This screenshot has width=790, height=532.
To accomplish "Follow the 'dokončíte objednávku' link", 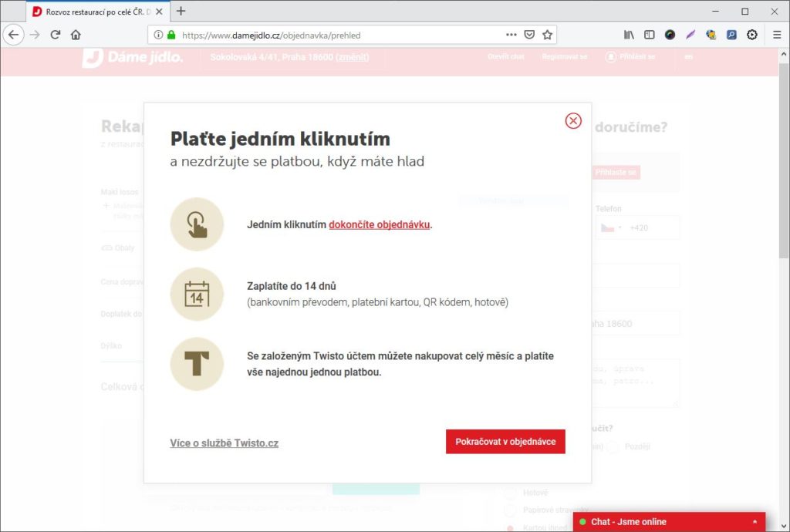I will 380,224.
